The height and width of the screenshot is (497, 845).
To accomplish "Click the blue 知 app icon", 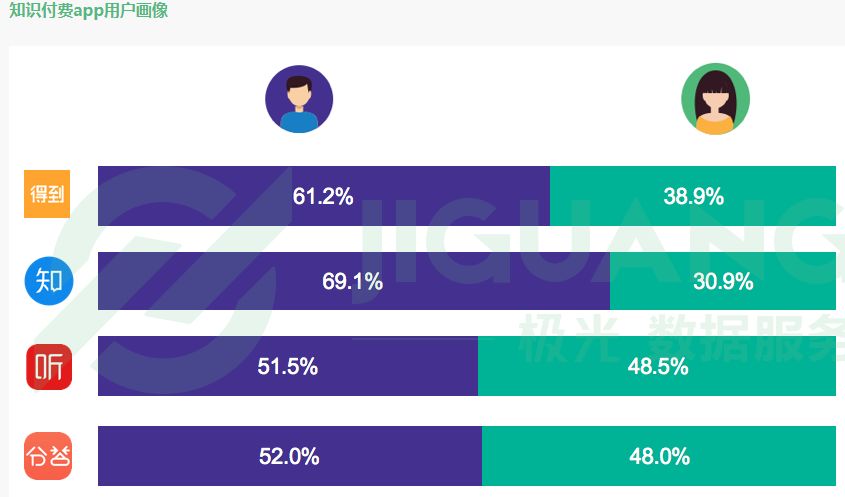I will tap(49, 281).
